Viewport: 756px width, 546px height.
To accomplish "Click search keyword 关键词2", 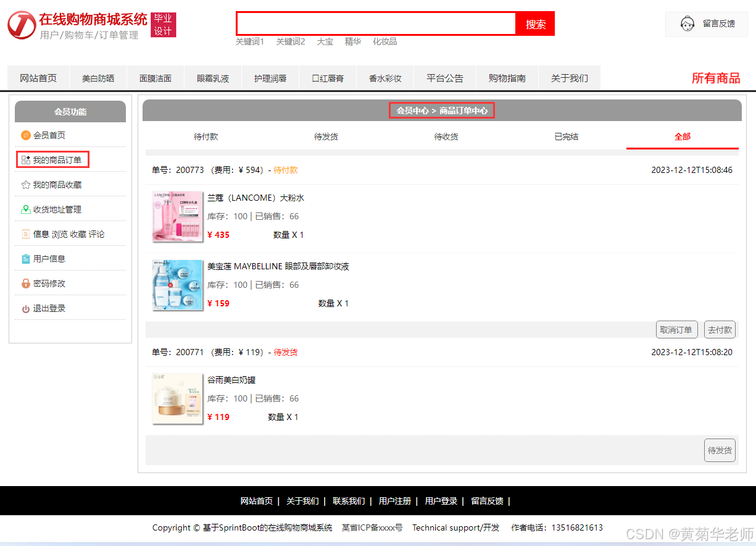I will pos(291,41).
